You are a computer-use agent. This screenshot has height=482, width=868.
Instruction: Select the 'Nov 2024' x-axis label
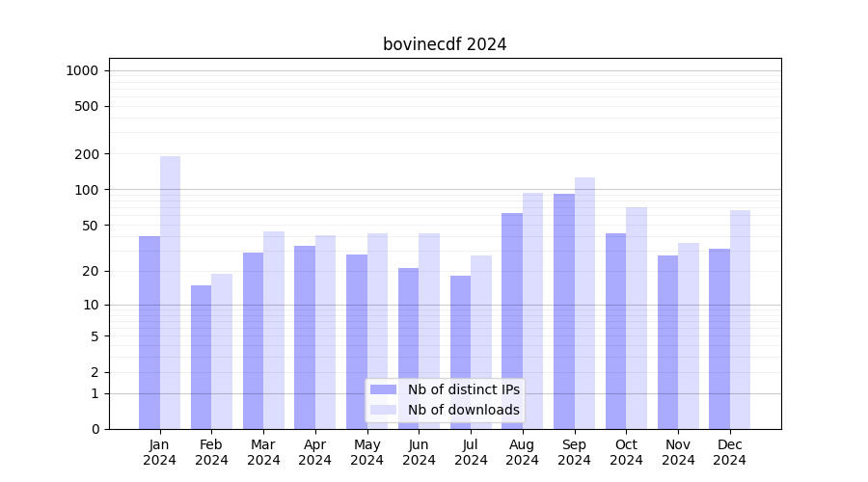point(678,452)
